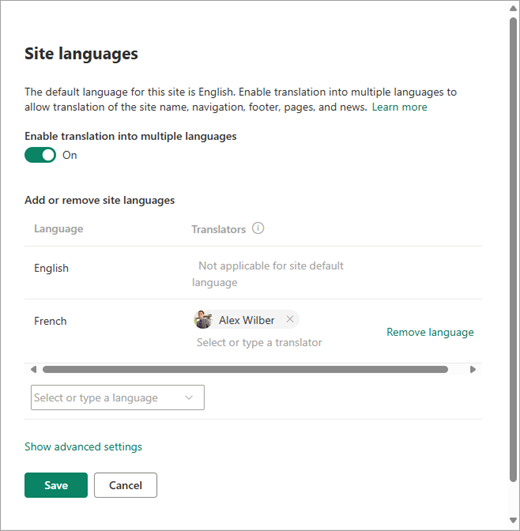Click the Add or remove site languages label
Screen dimensions: 520x531
point(100,200)
